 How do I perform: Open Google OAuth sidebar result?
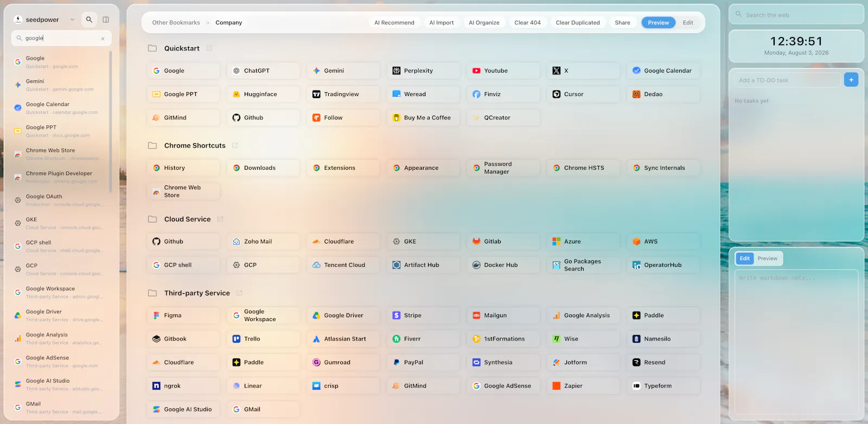[x=60, y=200]
